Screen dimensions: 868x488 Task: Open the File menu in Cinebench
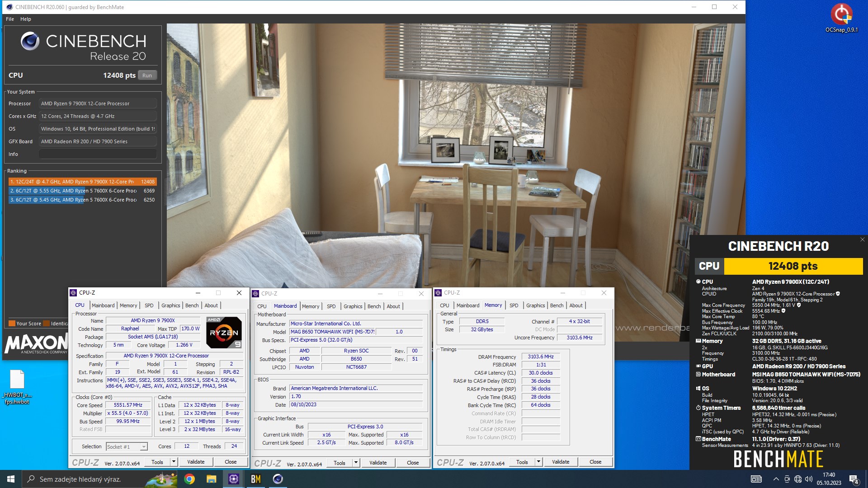[10, 19]
